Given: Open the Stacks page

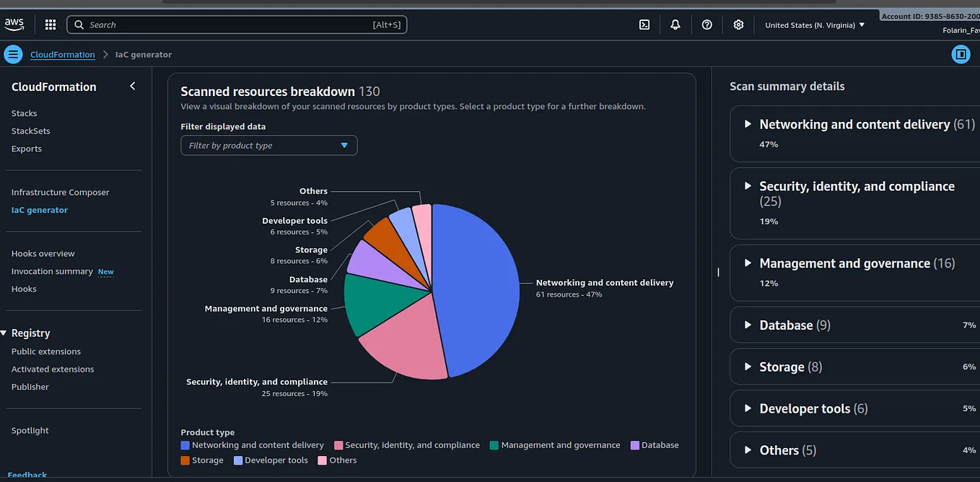Looking at the screenshot, I should (24, 113).
